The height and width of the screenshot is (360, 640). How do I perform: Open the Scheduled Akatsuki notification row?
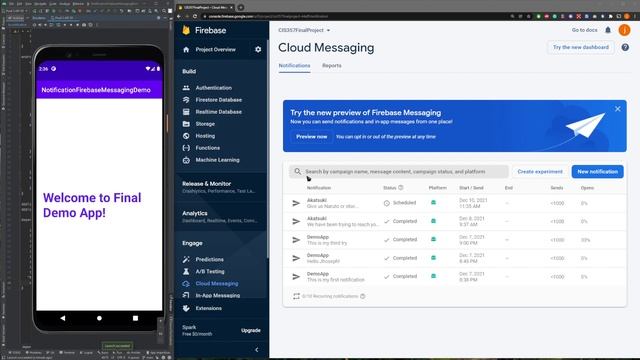tap(455, 203)
